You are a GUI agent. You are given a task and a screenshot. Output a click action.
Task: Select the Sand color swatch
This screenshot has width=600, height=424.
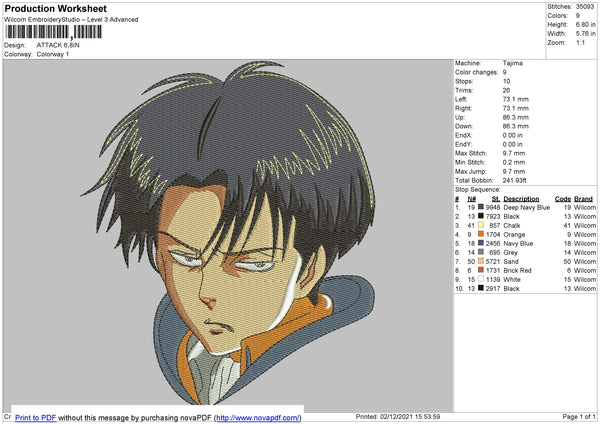[481, 261]
